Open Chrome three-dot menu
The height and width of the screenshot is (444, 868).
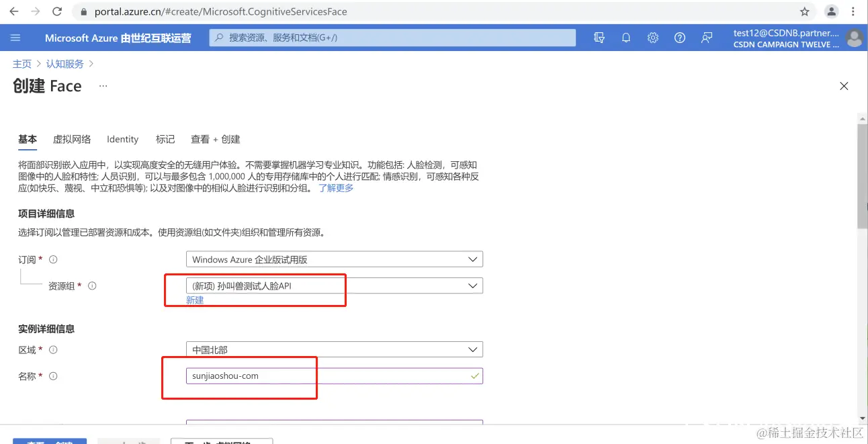click(x=854, y=11)
